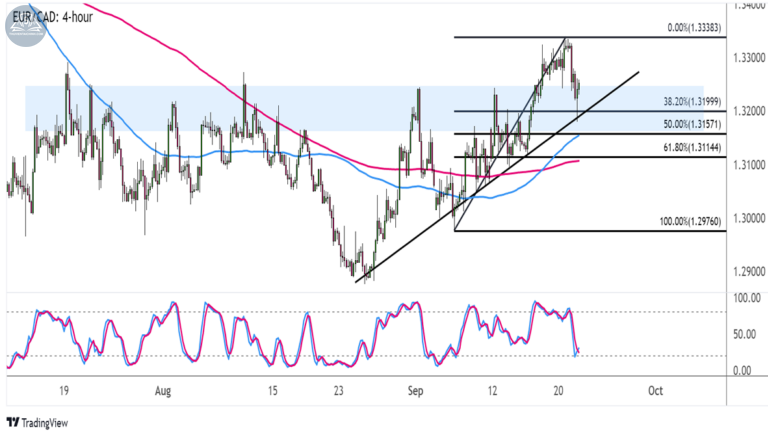768x432 pixels.
Task: Click the 12 date label on time axis
Action: point(492,391)
